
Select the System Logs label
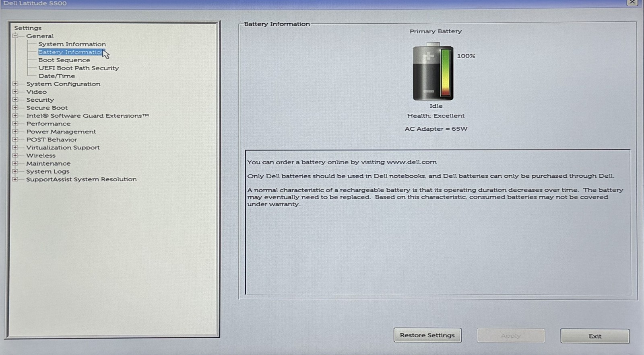point(48,171)
